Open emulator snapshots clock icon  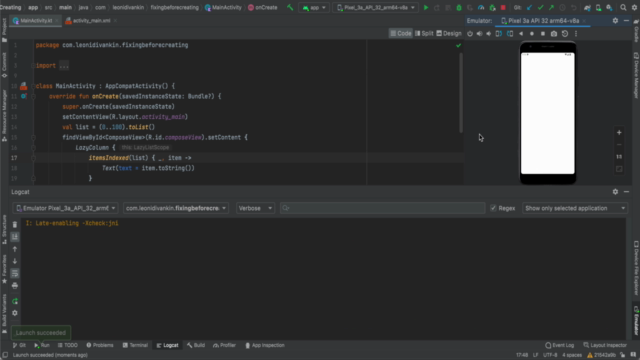point(565,34)
